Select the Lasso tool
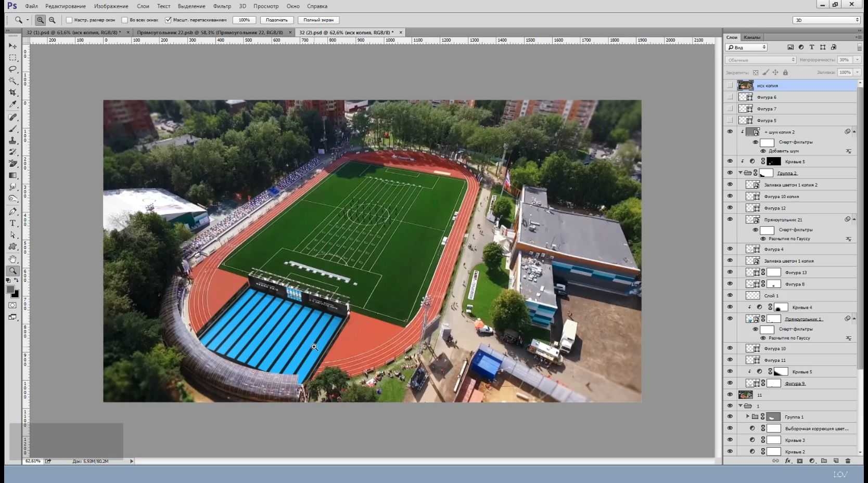The height and width of the screenshot is (483, 868). (x=12, y=69)
